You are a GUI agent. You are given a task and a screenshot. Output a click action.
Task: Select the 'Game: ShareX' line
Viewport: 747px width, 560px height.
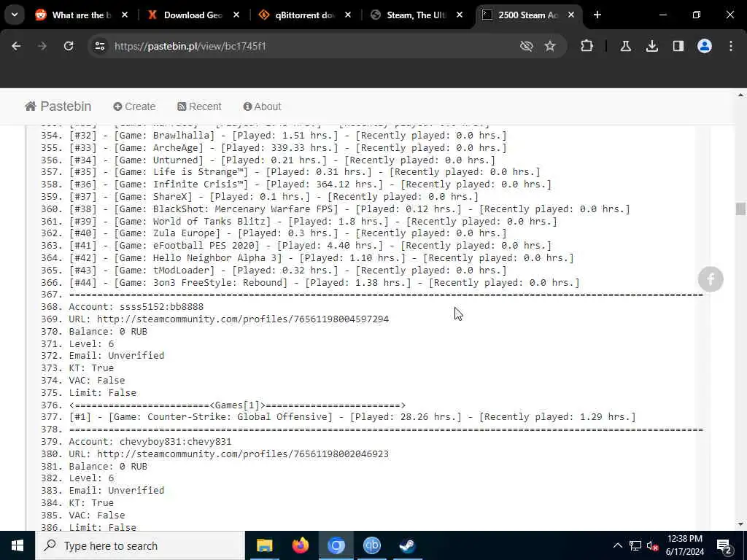pos(274,197)
